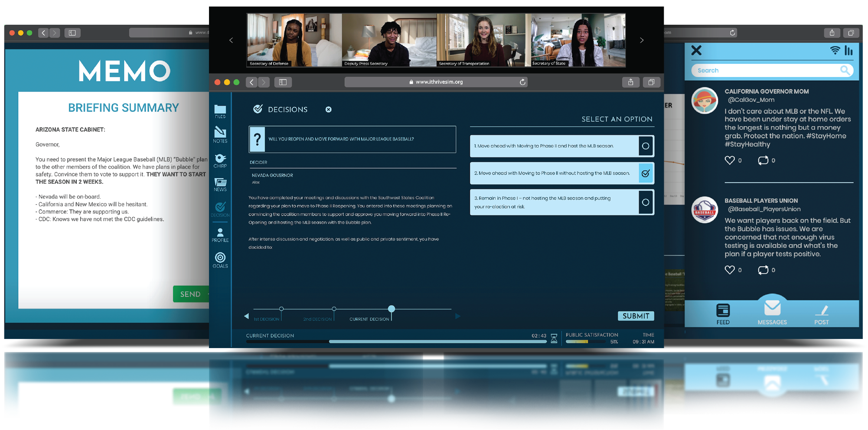Screen dimensions: 868x430
Task: Go back in the center browser
Action: pos(251,82)
